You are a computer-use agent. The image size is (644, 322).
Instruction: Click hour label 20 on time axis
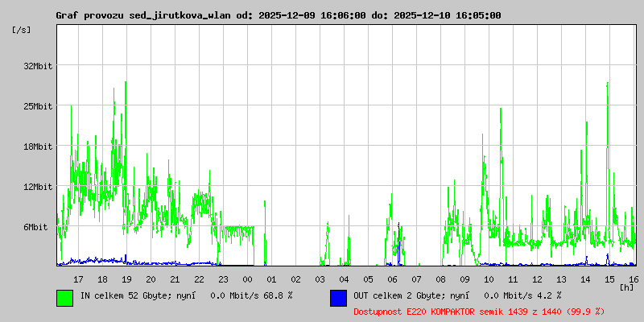coord(151,279)
